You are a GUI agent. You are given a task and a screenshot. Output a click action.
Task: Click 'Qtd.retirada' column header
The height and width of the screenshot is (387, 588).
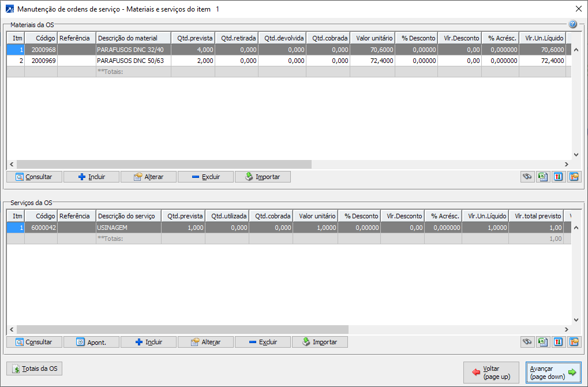[237, 38]
